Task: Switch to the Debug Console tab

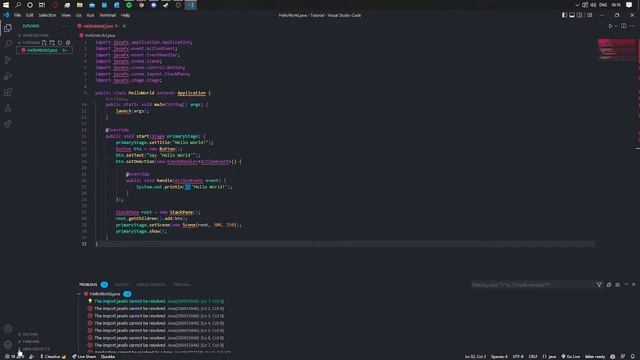Action: [x=151, y=284]
